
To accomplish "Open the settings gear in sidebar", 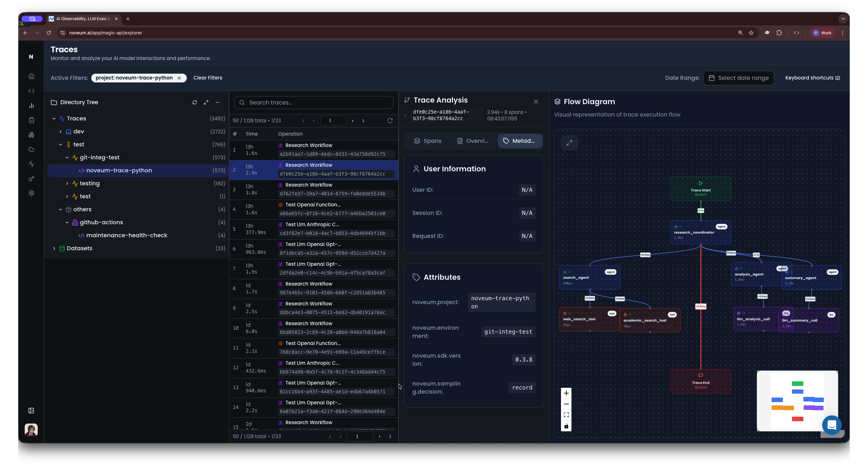I will [x=31, y=193].
